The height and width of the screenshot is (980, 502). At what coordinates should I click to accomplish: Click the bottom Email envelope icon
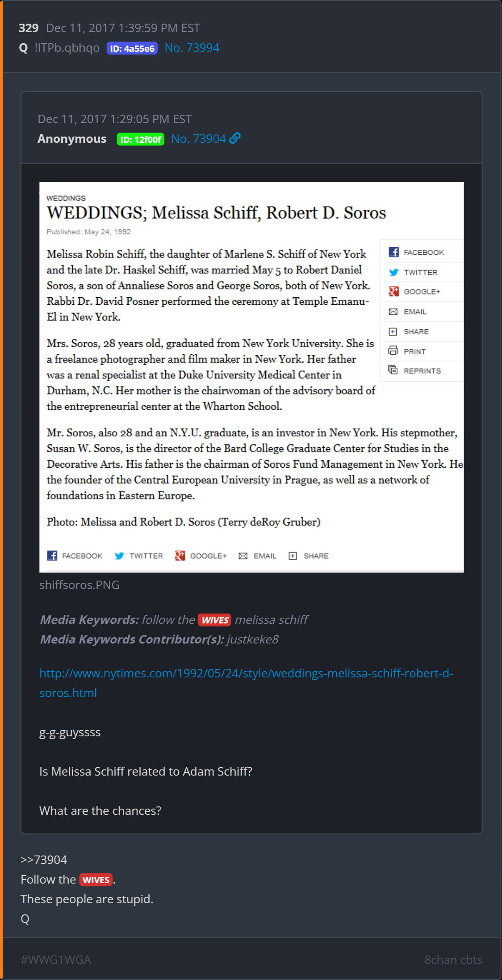click(243, 556)
